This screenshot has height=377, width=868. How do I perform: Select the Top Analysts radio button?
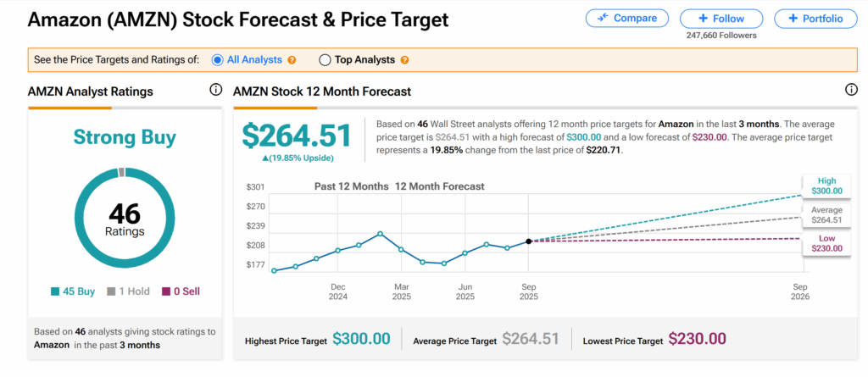click(325, 60)
